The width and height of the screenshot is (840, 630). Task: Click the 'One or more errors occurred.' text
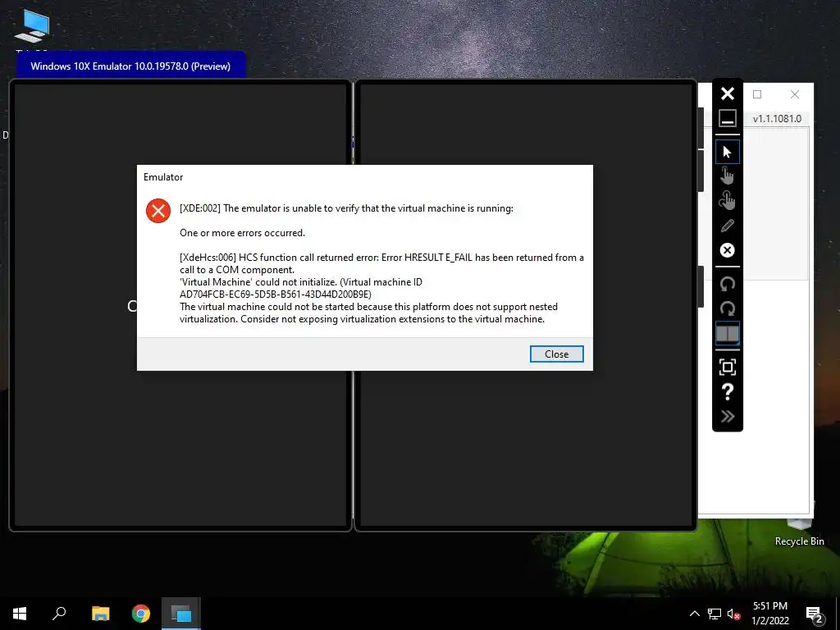[242, 233]
